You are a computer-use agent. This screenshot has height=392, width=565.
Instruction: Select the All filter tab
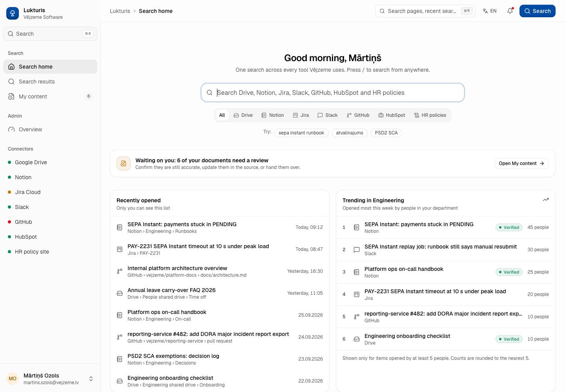(222, 115)
